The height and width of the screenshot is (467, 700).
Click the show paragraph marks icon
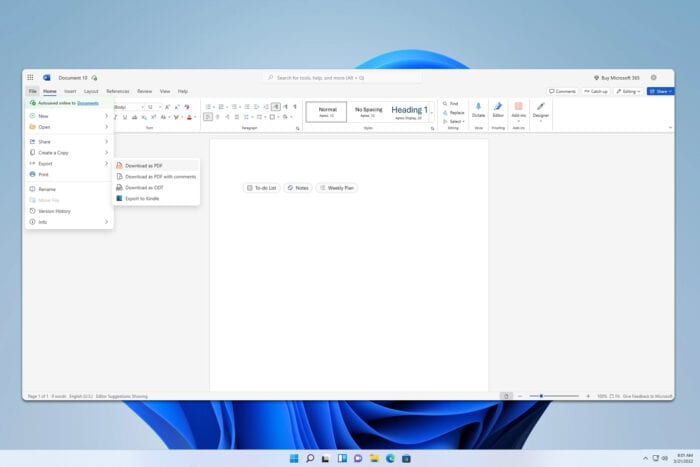pos(295,107)
